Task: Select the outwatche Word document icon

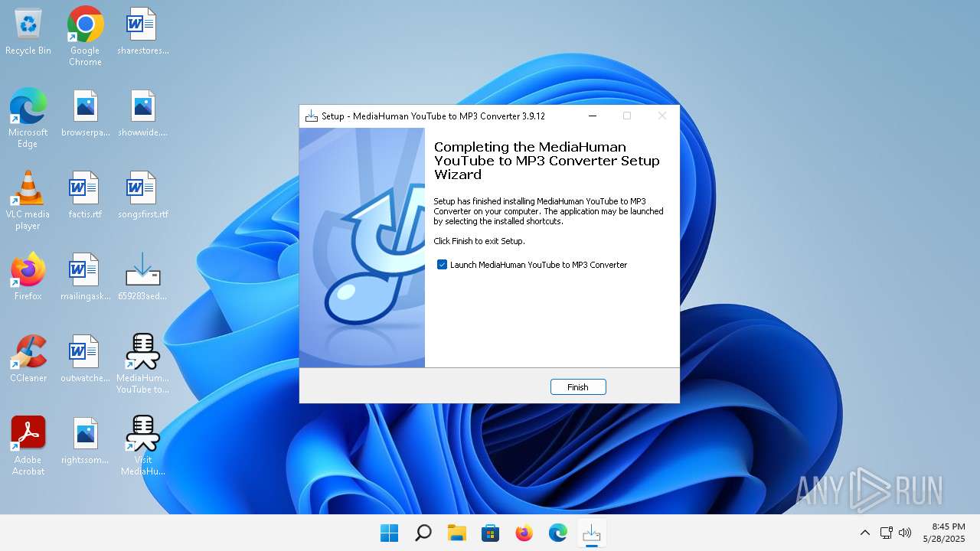Action: [x=85, y=359]
